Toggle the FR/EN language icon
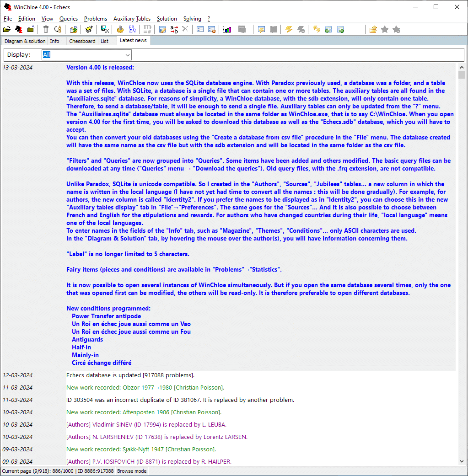 [132, 29]
